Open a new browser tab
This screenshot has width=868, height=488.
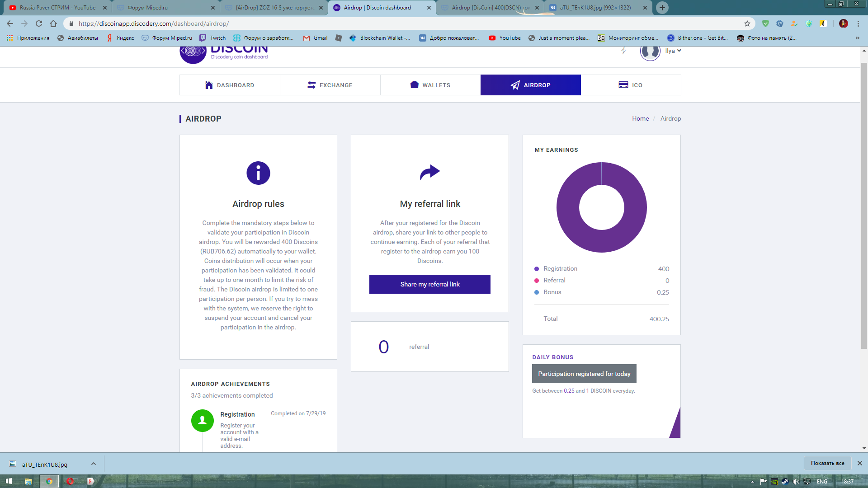[x=662, y=8]
